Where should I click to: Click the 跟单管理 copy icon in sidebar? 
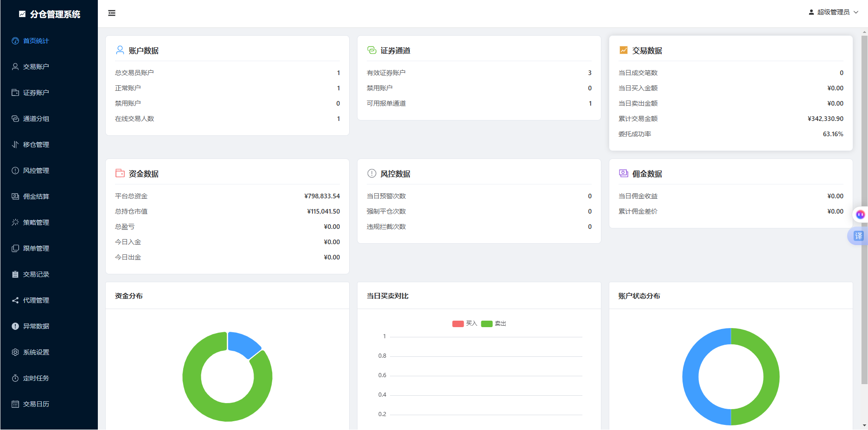[x=15, y=248]
